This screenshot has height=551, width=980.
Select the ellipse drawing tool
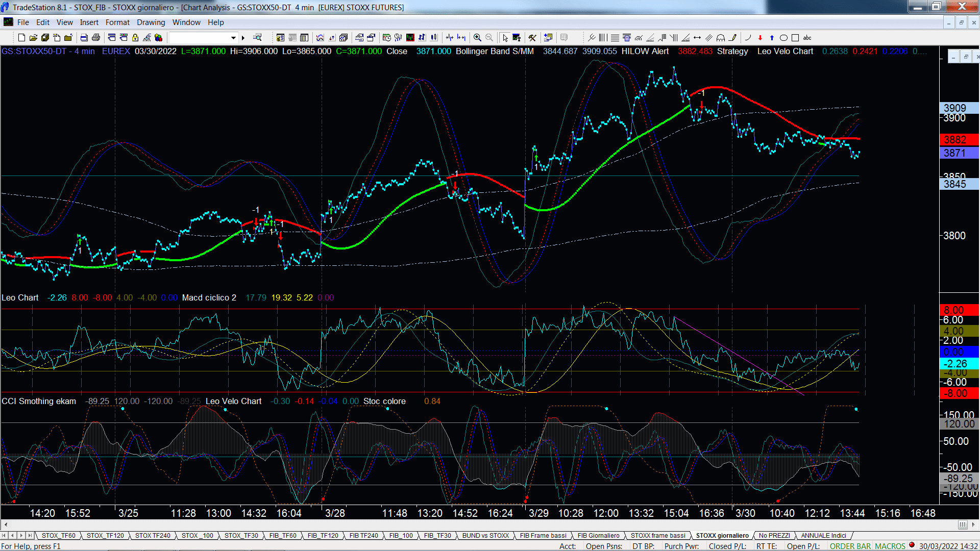click(783, 38)
